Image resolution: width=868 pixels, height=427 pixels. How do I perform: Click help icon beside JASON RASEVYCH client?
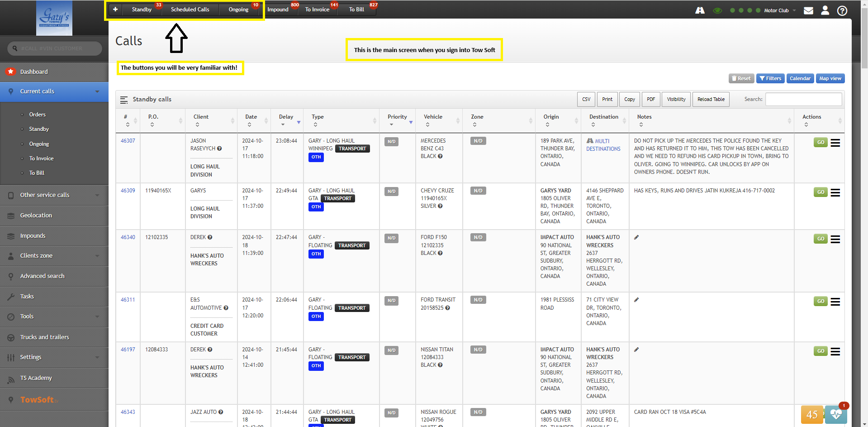[x=219, y=149]
